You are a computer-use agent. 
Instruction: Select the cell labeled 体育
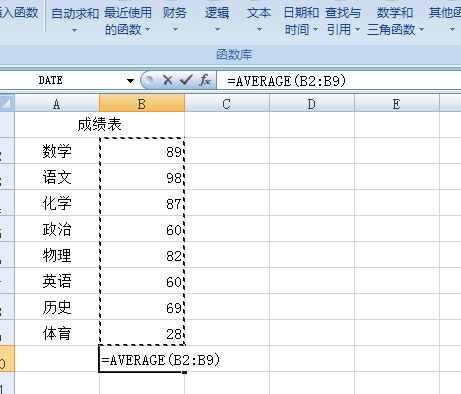click(57, 333)
